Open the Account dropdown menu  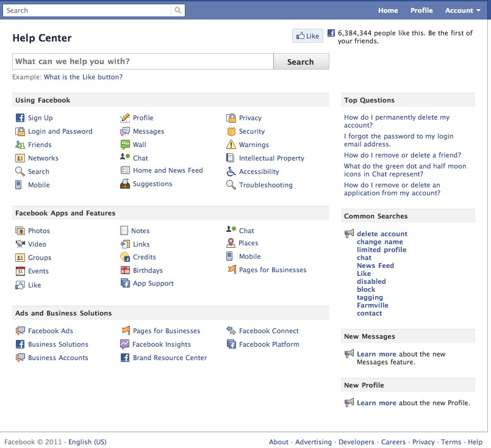[x=463, y=10]
